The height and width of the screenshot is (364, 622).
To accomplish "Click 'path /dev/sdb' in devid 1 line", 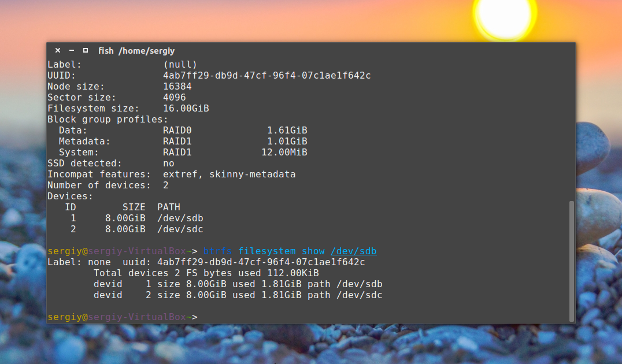I will pyautogui.click(x=345, y=284).
